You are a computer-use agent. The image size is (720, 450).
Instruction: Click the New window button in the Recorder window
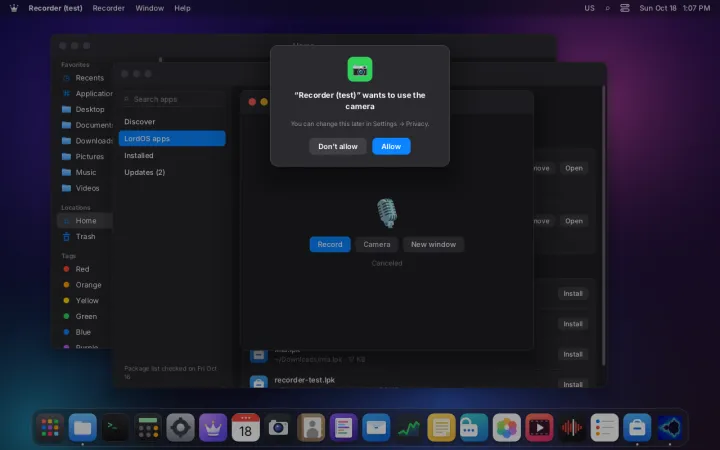click(x=433, y=244)
